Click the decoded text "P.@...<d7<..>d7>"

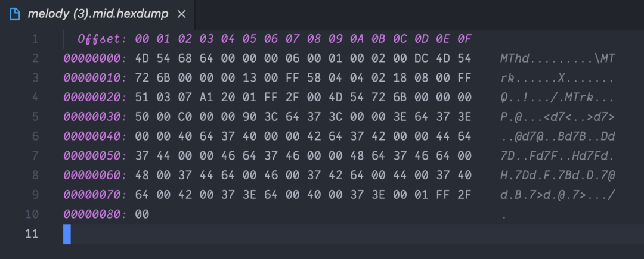(x=558, y=116)
